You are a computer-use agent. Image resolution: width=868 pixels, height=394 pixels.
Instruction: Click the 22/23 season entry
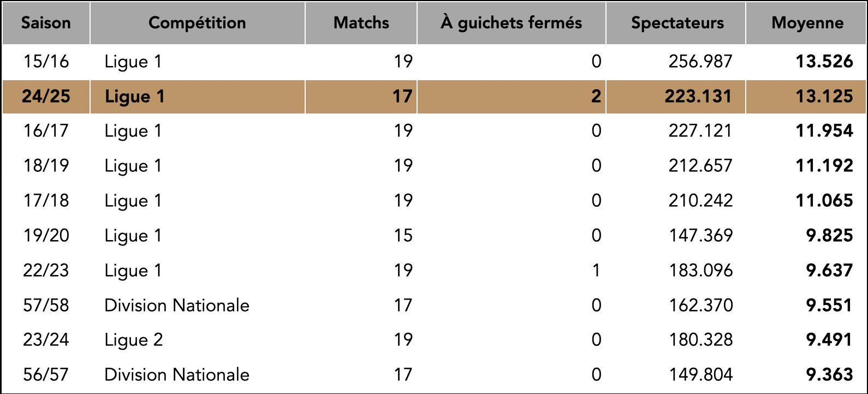coord(46,271)
